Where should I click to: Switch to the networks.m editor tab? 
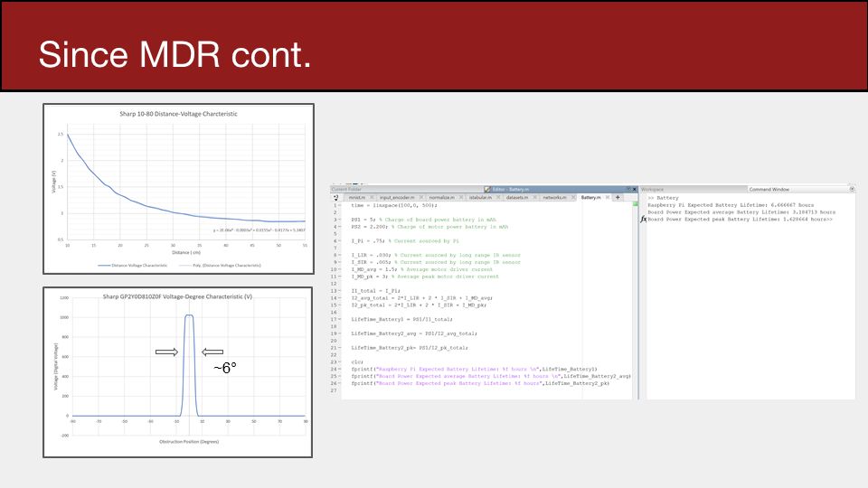(x=554, y=198)
